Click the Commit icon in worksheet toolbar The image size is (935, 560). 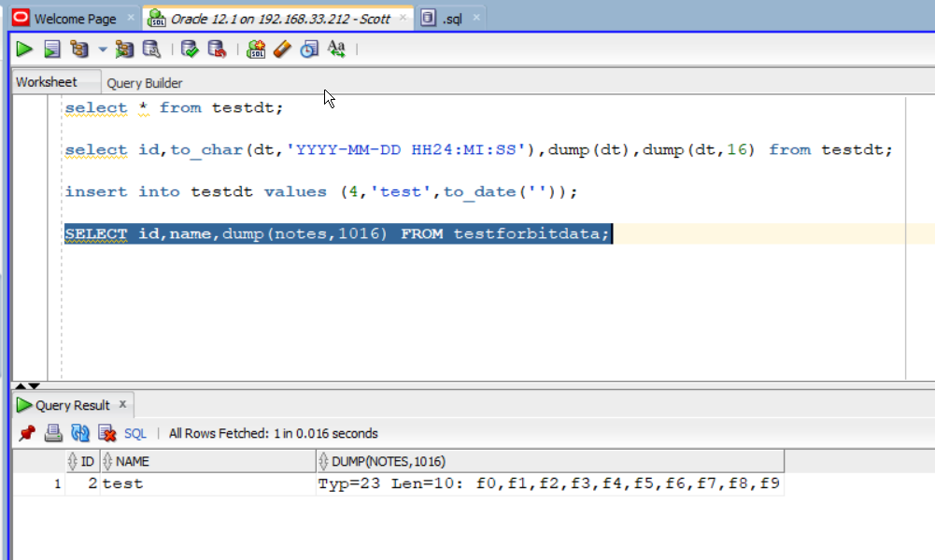190,49
